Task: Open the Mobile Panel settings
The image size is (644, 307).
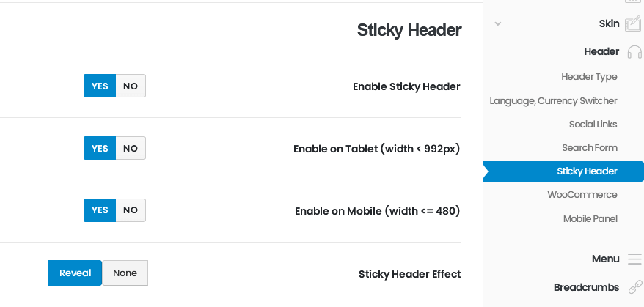Action: pyautogui.click(x=590, y=219)
